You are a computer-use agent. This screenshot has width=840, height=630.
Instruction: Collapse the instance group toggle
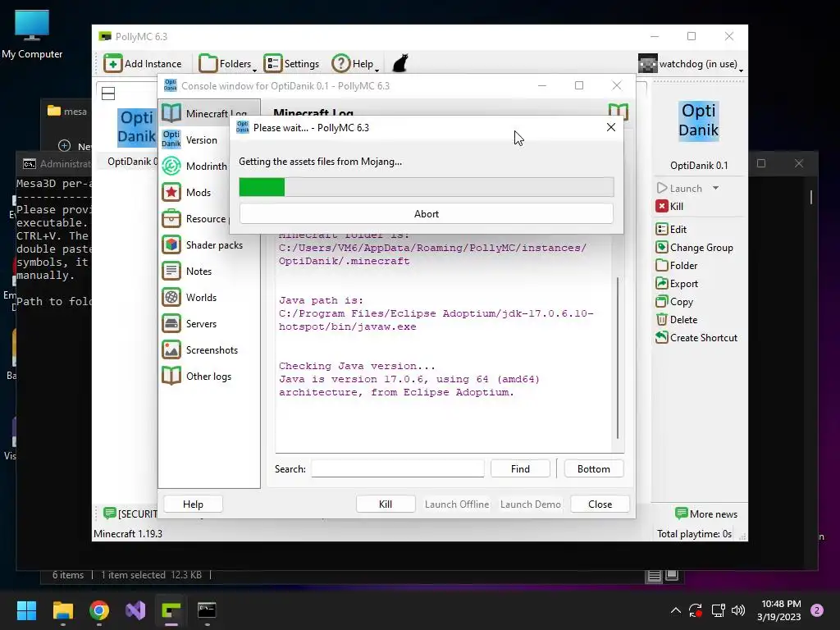[108, 94]
